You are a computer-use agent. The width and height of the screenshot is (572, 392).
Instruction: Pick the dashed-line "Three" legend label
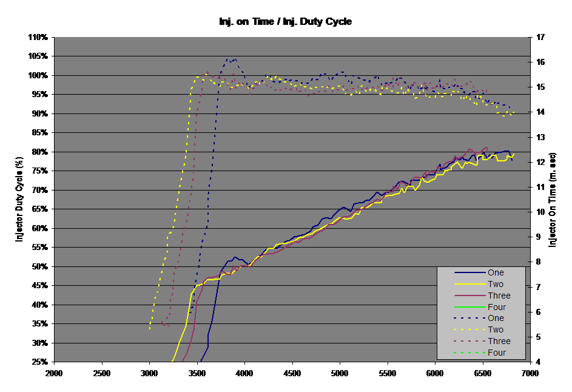[499, 342]
